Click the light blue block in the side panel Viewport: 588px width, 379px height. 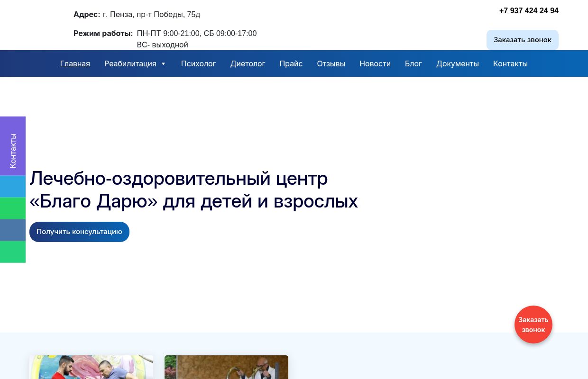tap(13, 187)
